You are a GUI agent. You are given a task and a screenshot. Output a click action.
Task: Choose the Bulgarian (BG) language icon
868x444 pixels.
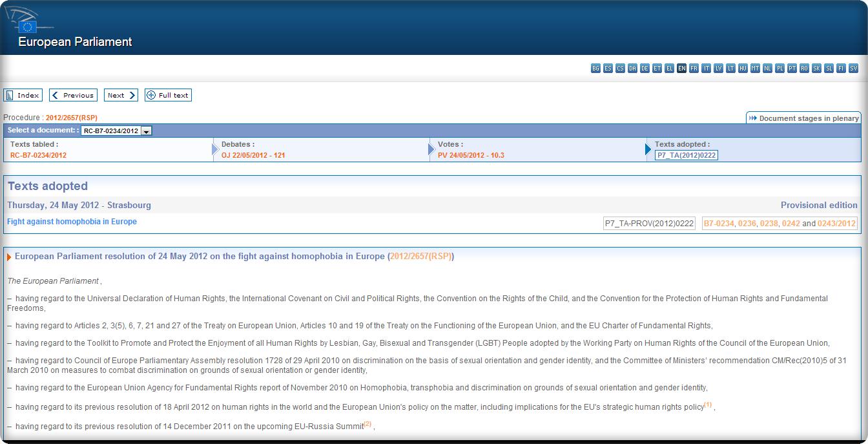(x=595, y=69)
